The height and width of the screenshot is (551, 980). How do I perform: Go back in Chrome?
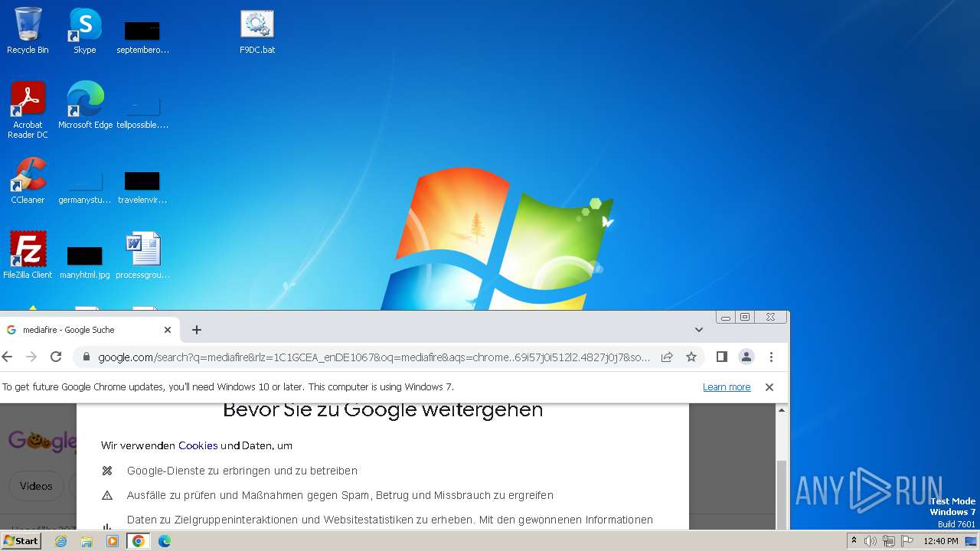(x=8, y=357)
